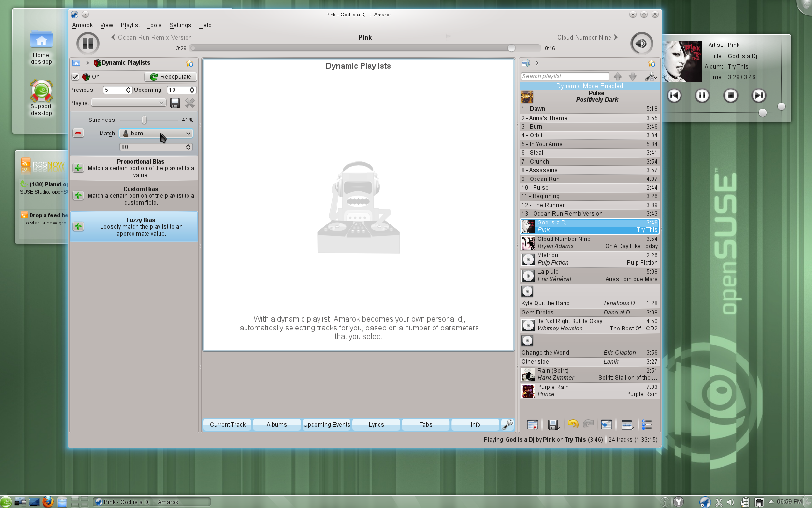Undo the last playlist change
This screenshot has width=812, height=508.
click(x=573, y=424)
